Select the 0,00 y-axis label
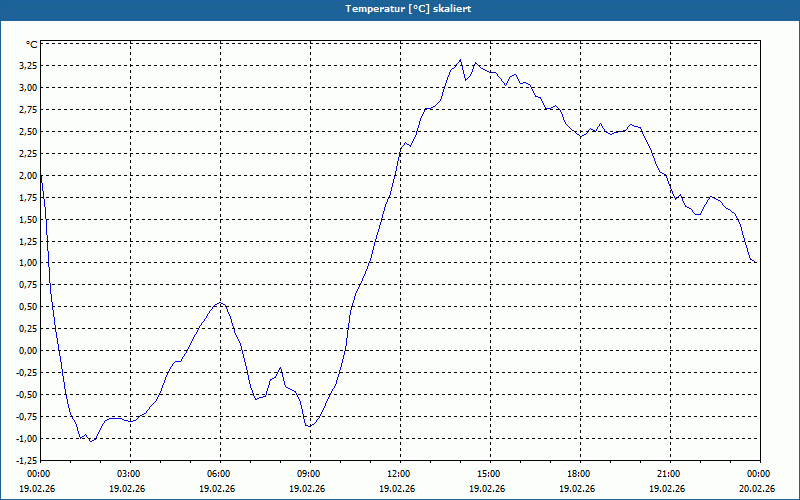 pyautogui.click(x=29, y=351)
